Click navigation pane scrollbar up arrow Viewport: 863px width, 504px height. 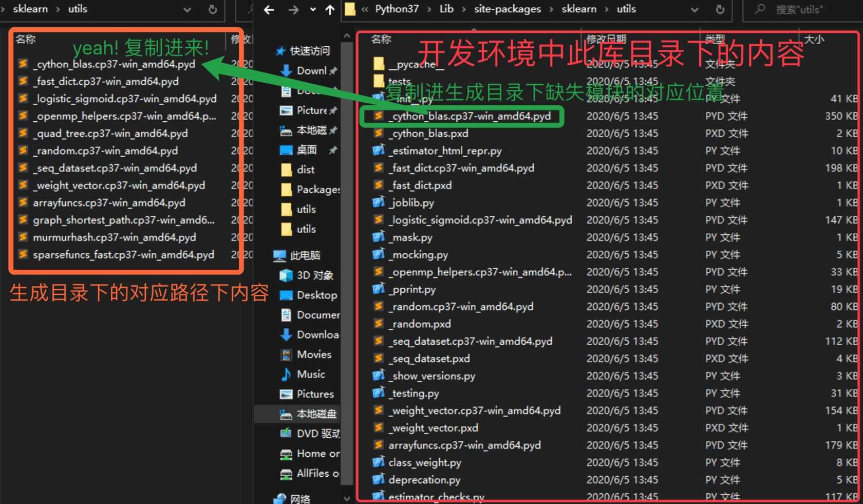pos(347,36)
